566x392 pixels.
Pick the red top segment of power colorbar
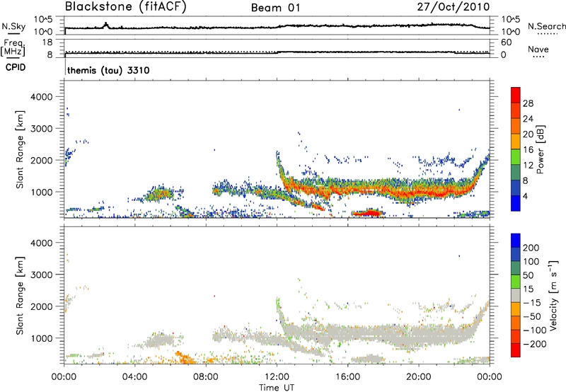[516, 95]
